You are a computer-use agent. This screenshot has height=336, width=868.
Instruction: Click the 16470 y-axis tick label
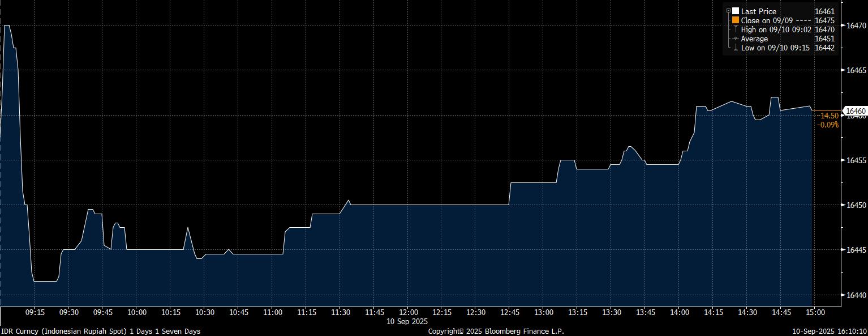(x=854, y=25)
